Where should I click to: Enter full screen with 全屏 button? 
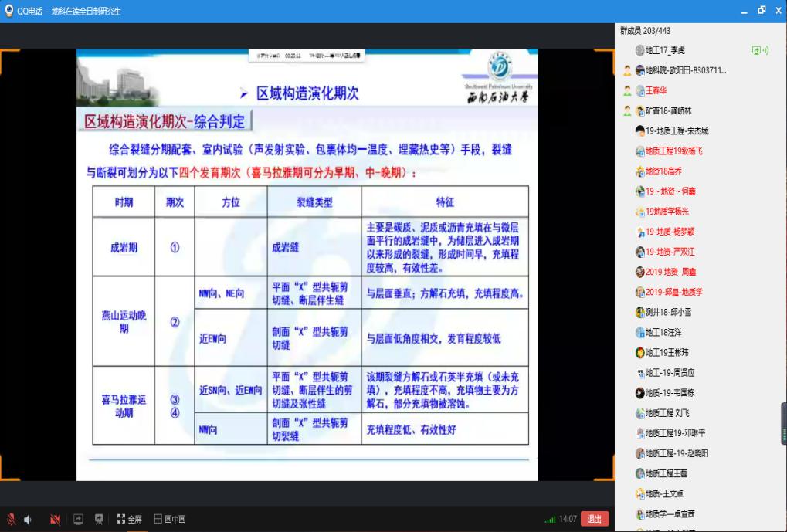coord(129,520)
